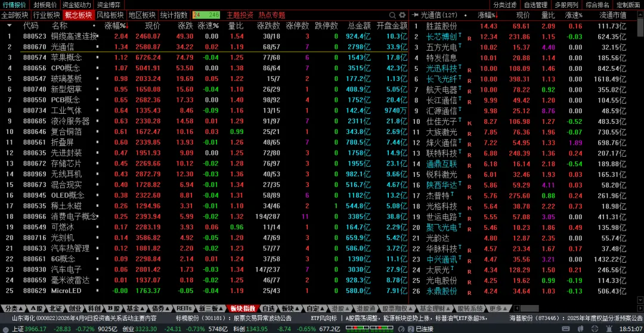Screen dimensions: 644x333
Task: Select the CPO概念 sector row
Action: pyautogui.click(x=204, y=68)
